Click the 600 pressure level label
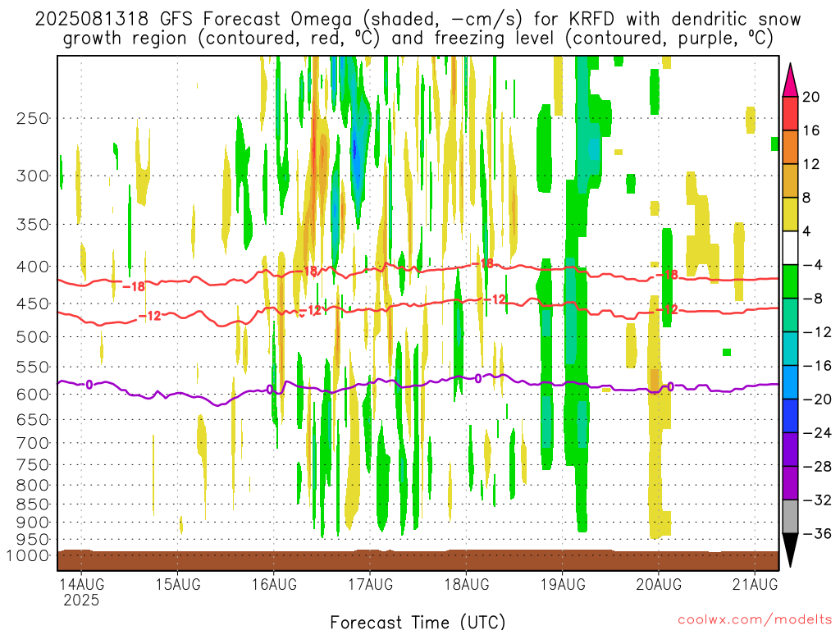Screen dimensions: 840x630 [x=33, y=395]
